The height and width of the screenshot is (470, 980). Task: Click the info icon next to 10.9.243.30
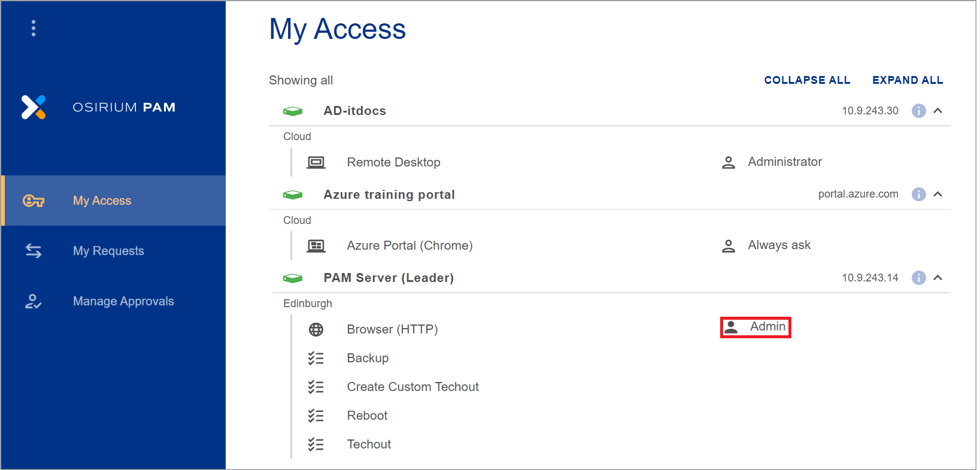[918, 110]
